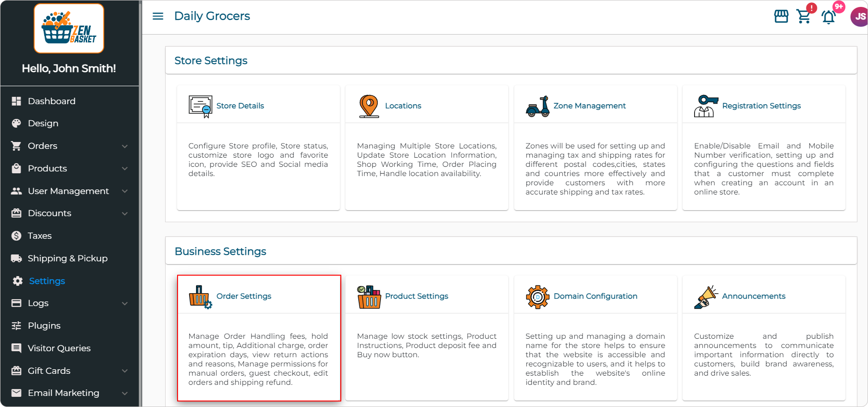Click the Zone Management scooter icon

[x=537, y=106]
